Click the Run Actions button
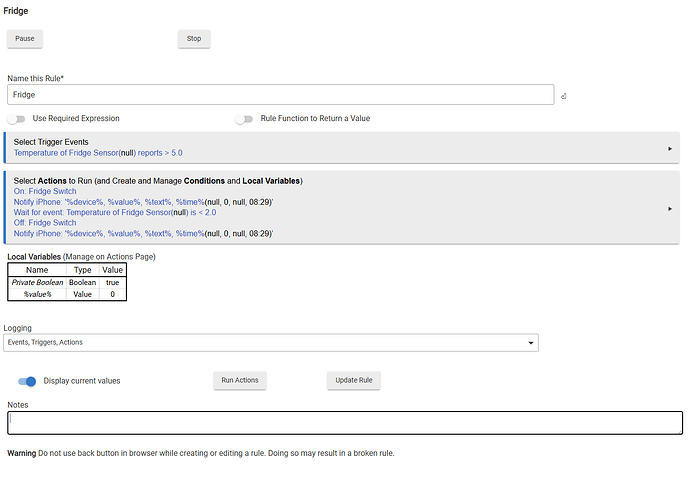This screenshot has height=479, width=690. [240, 381]
